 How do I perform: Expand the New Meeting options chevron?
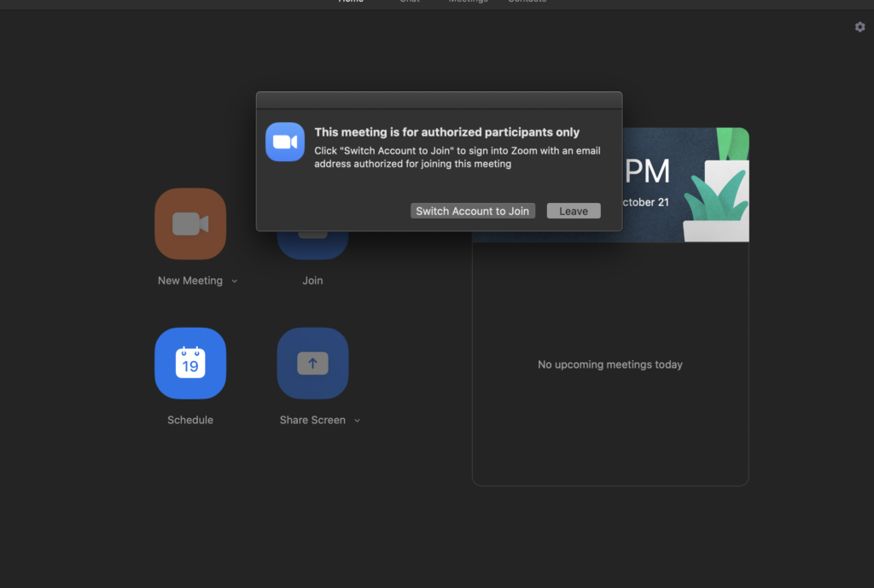tap(235, 281)
